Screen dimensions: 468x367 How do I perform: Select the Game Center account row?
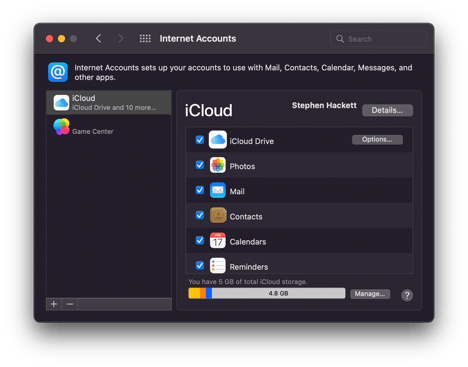pyautogui.click(x=109, y=127)
